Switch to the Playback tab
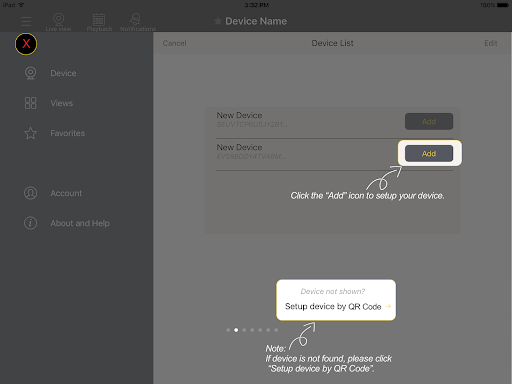 coord(99,22)
